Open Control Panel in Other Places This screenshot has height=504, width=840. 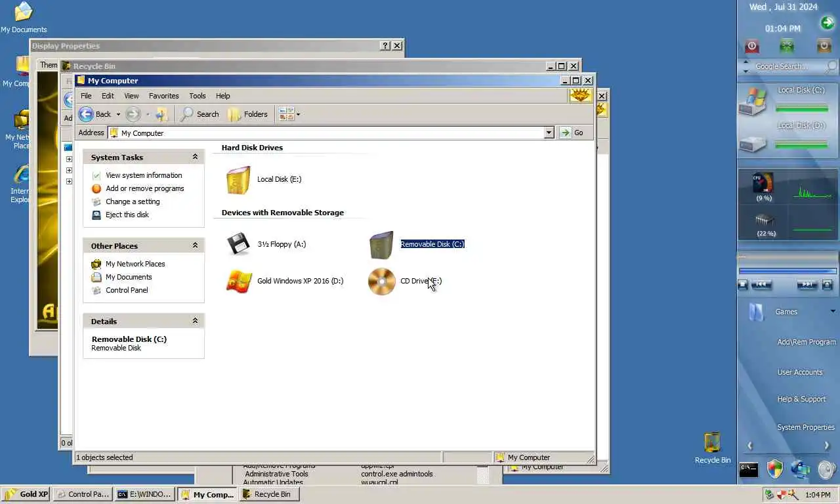(127, 290)
